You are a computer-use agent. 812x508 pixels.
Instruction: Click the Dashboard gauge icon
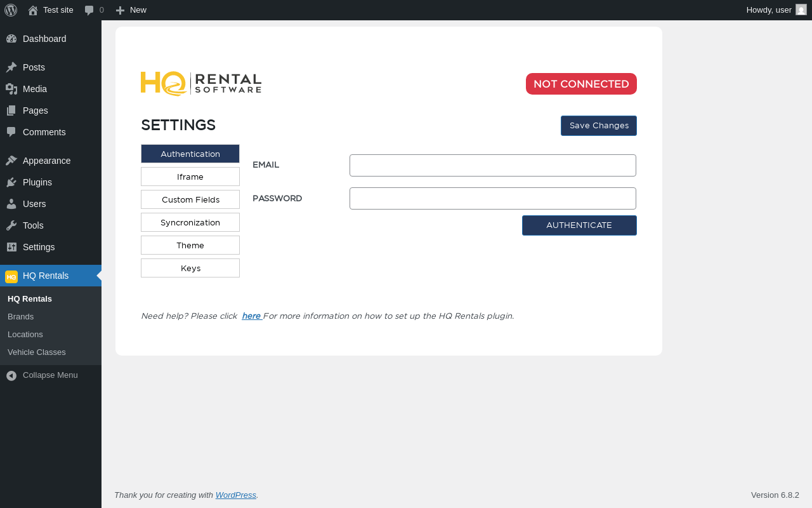pyautogui.click(x=11, y=39)
